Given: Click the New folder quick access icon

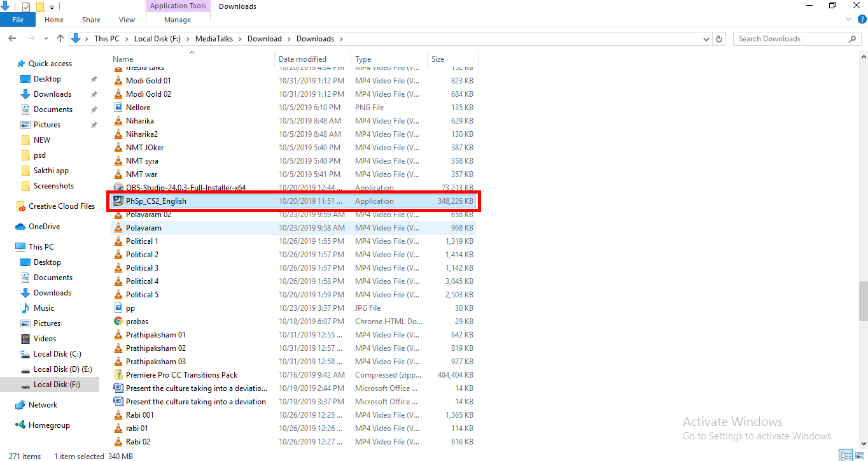Looking at the screenshot, I should click(39, 6).
